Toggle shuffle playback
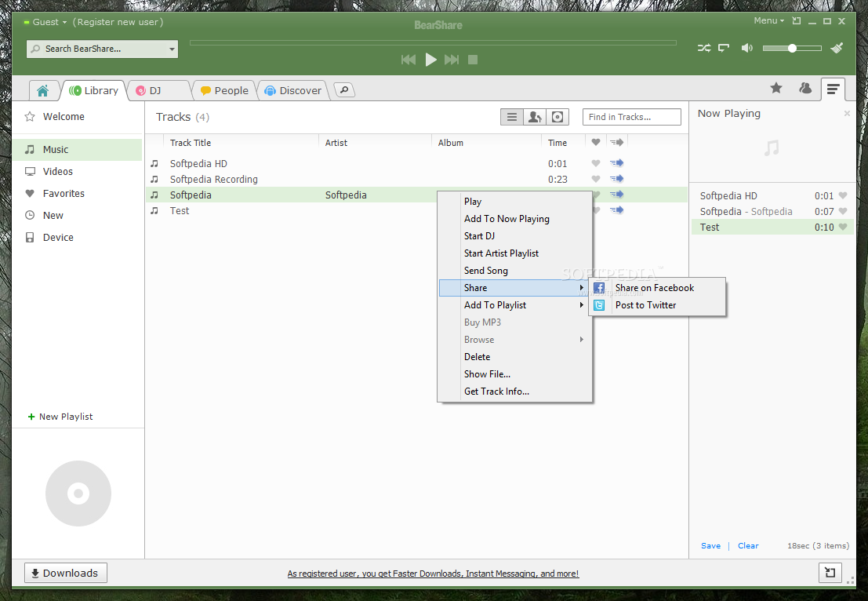 (x=704, y=48)
